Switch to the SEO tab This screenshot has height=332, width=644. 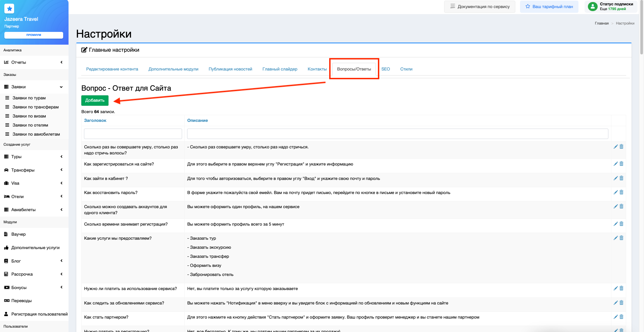[385, 69]
